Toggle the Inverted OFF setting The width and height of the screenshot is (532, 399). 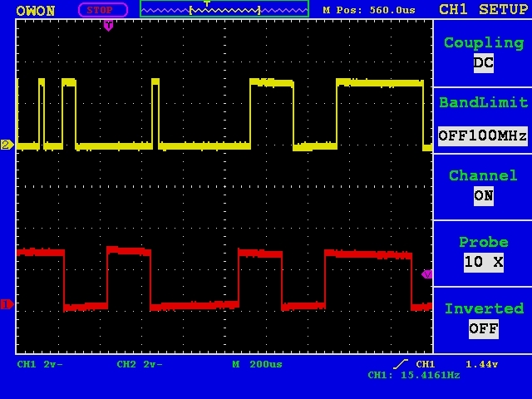[484, 320]
